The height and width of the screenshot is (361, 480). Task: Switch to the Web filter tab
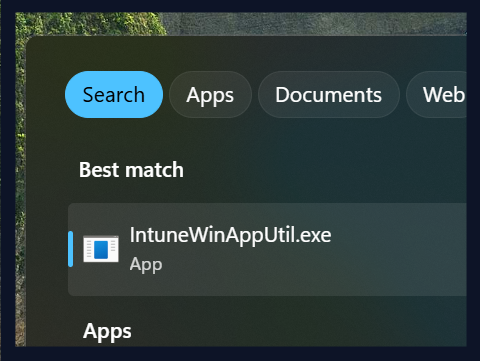pyautogui.click(x=437, y=95)
